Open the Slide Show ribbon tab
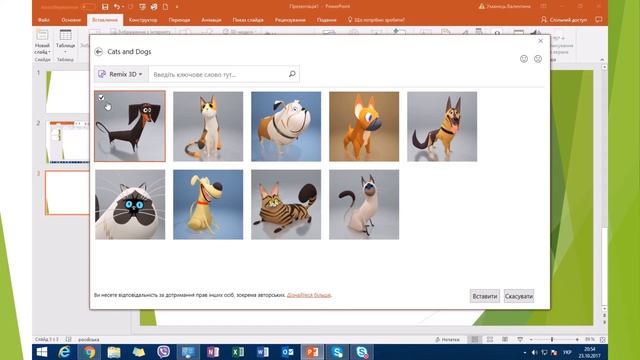This screenshot has width=640, height=360. (248, 20)
